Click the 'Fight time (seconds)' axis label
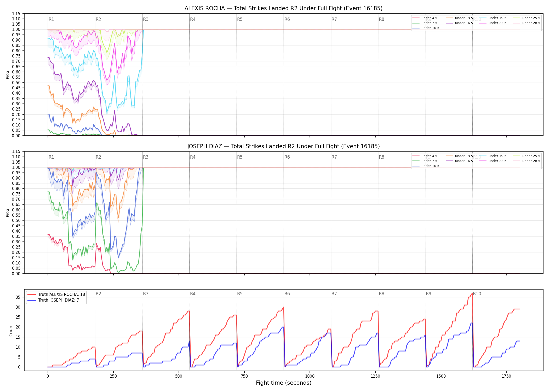The height and width of the screenshot is (392, 549). [x=284, y=383]
